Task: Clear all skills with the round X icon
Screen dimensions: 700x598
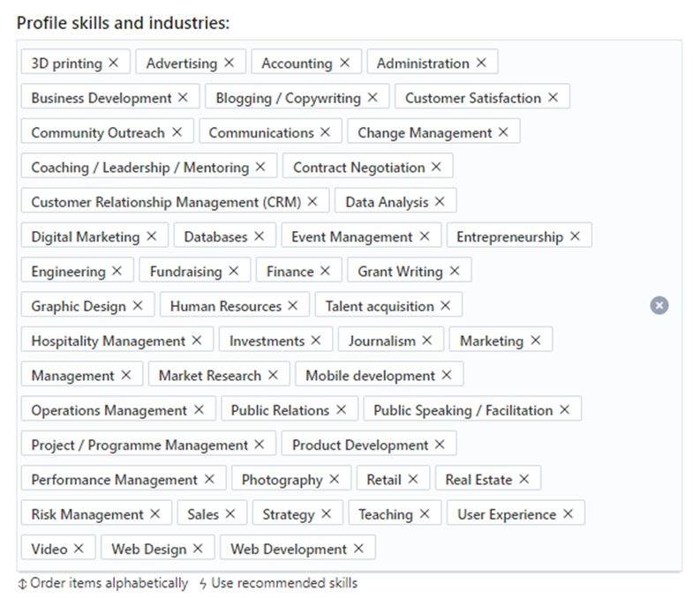Action: [659, 305]
